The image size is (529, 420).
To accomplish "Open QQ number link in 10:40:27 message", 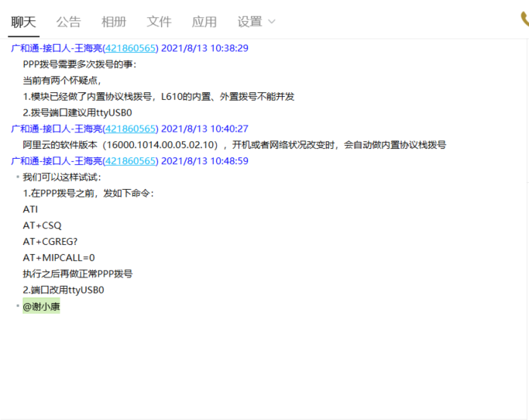I will tap(130, 129).
